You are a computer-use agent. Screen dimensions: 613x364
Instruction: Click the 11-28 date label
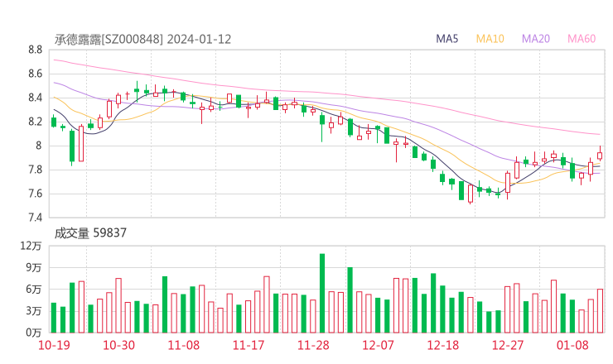[313, 345]
